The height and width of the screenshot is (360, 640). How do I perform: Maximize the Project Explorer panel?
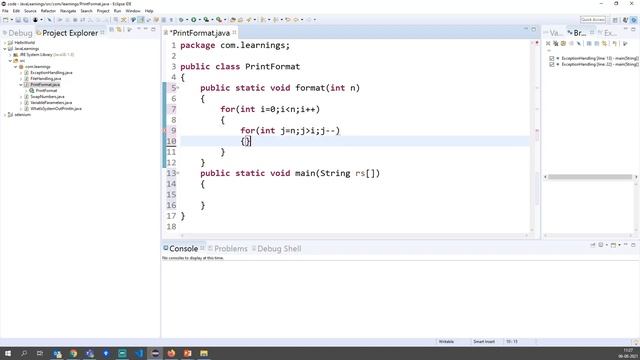(x=153, y=29)
